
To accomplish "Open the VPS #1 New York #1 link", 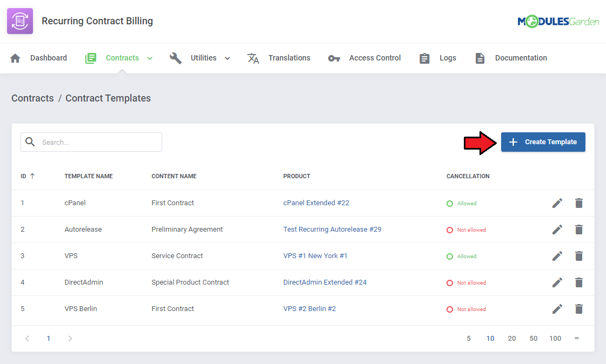I will (315, 255).
